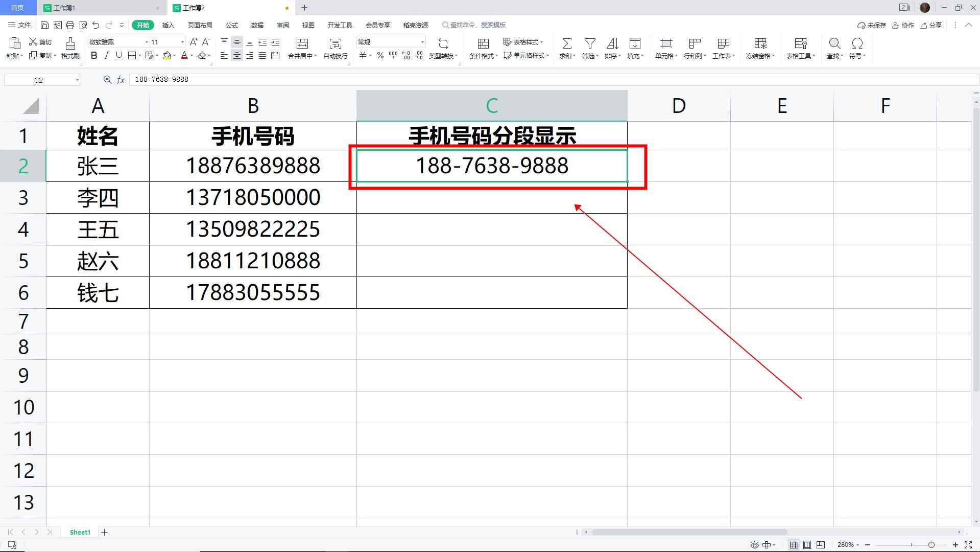Expand the number format dropdown (常规)

(x=422, y=42)
